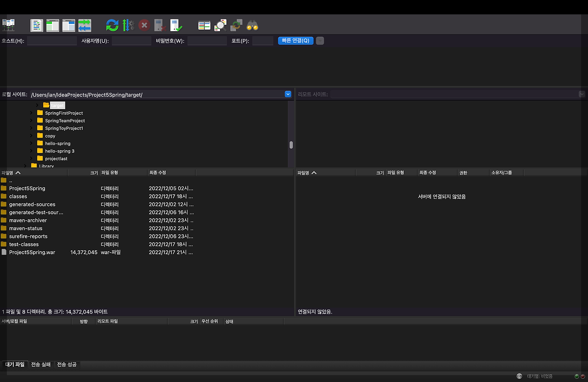This screenshot has width=588, height=382.
Task: Select the maven-archiver directory row
Action: coord(98,220)
